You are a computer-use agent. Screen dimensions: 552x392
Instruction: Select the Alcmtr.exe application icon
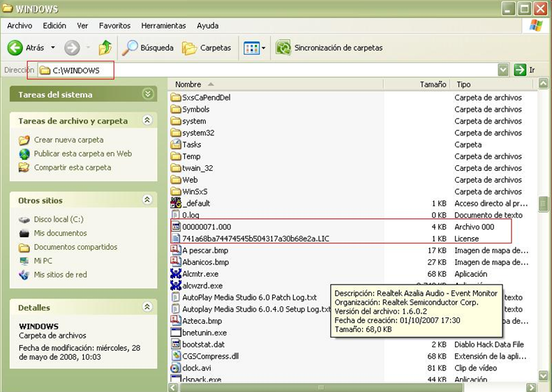tap(176, 273)
